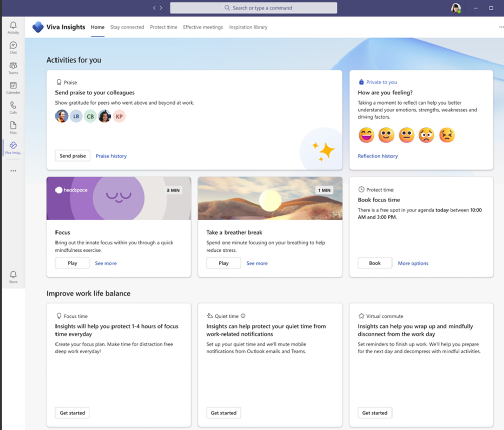
Task: Open the Calendar app icon
Action: point(13,87)
